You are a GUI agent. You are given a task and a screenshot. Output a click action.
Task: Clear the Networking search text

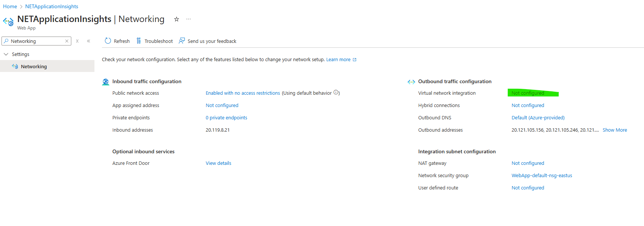pyautogui.click(x=67, y=41)
